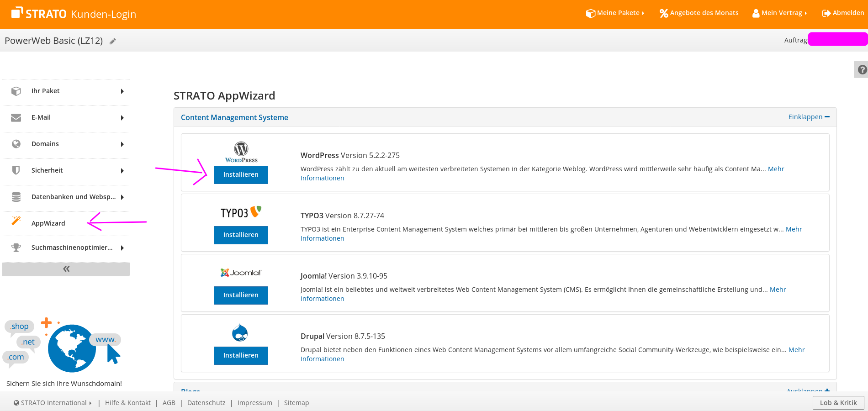This screenshot has height=411, width=868.
Task: Click the Joomla! logo
Action: pos(241,273)
